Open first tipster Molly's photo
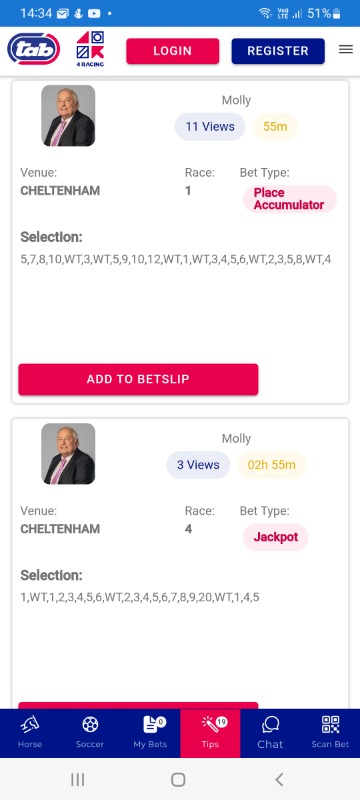360x800 pixels. click(x=68, y=116)
